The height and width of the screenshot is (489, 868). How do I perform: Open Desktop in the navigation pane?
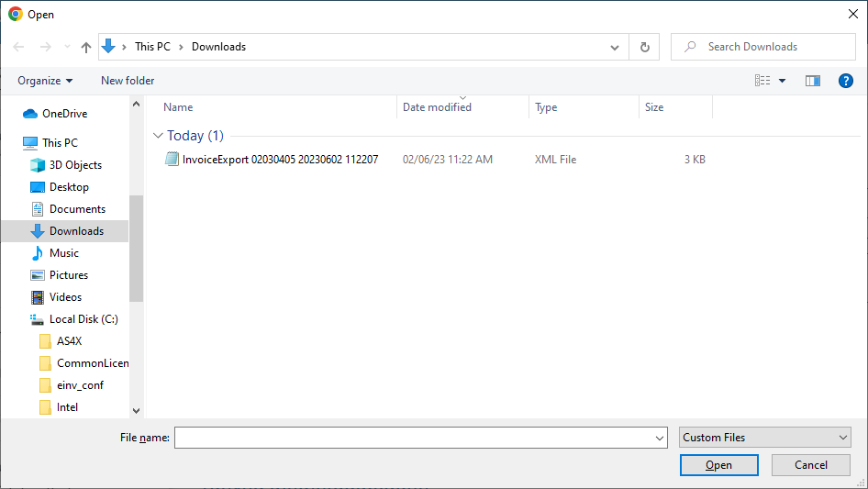69,187
